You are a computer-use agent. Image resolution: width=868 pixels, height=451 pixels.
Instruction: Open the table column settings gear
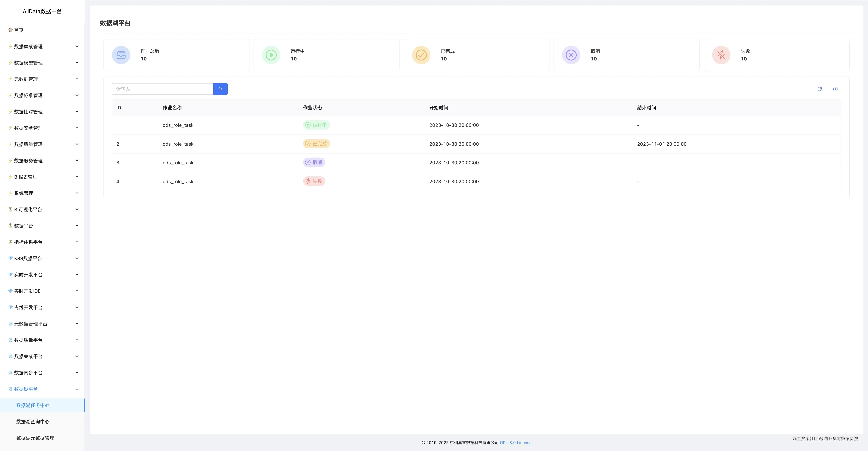coord(835,89)
